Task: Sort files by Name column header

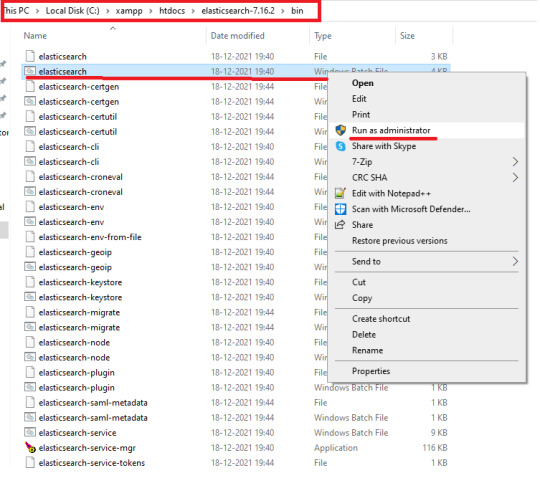Action: pyautogui.click(x=35, y=35)
